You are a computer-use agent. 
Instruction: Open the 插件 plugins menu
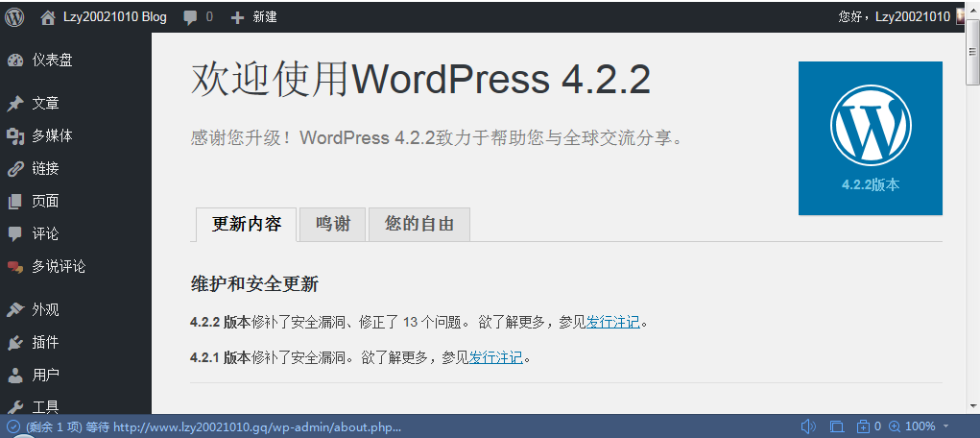click(46, 342)
